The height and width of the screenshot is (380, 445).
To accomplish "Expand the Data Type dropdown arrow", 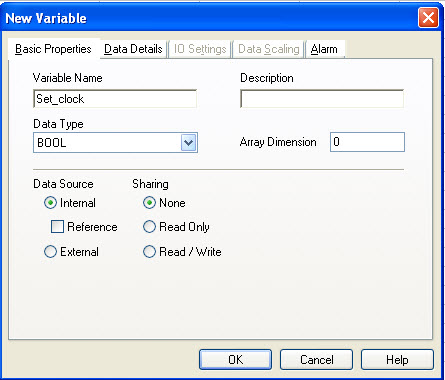I will click(189, 143).
